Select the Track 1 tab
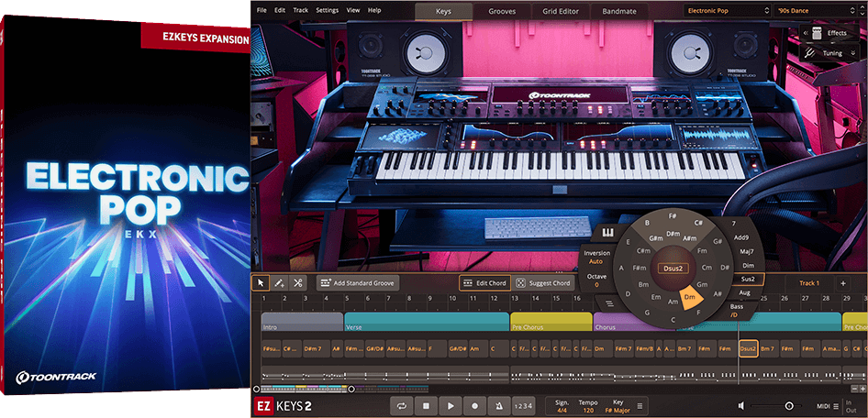868x418 pixels. (808, 283)
